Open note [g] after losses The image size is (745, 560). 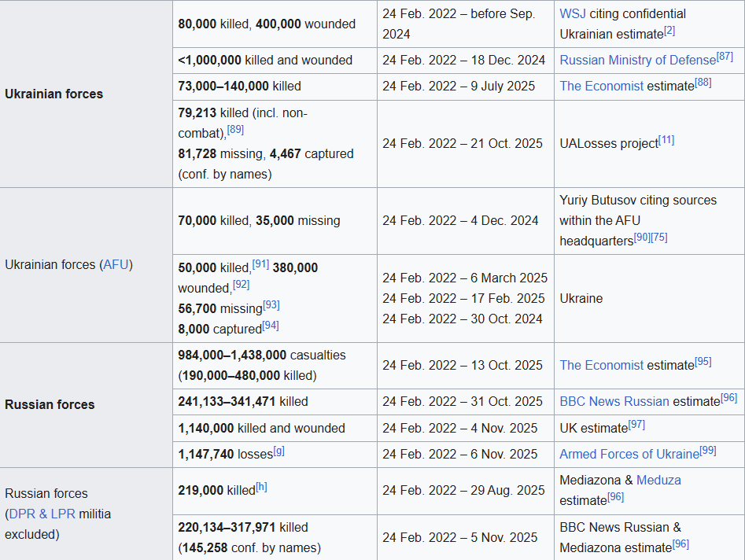click(x=279, y=451)
